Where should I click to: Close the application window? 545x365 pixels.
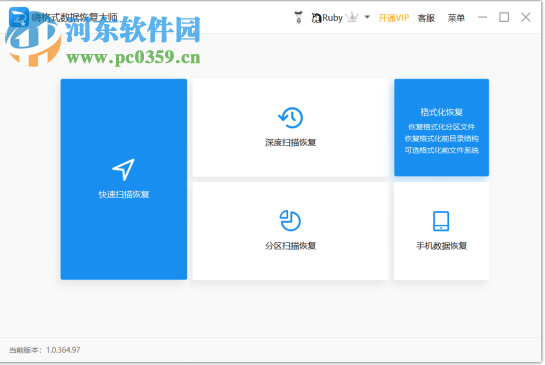(526, 17)
